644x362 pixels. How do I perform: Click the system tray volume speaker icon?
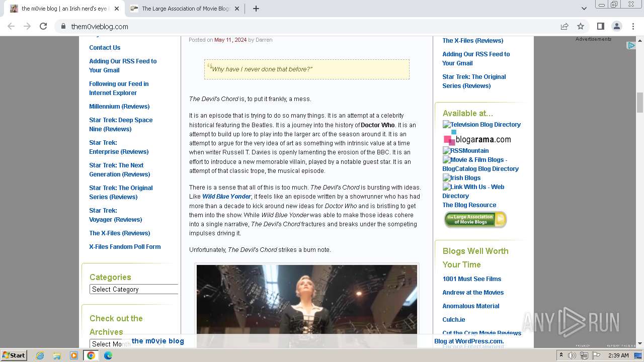click(572, 355)
